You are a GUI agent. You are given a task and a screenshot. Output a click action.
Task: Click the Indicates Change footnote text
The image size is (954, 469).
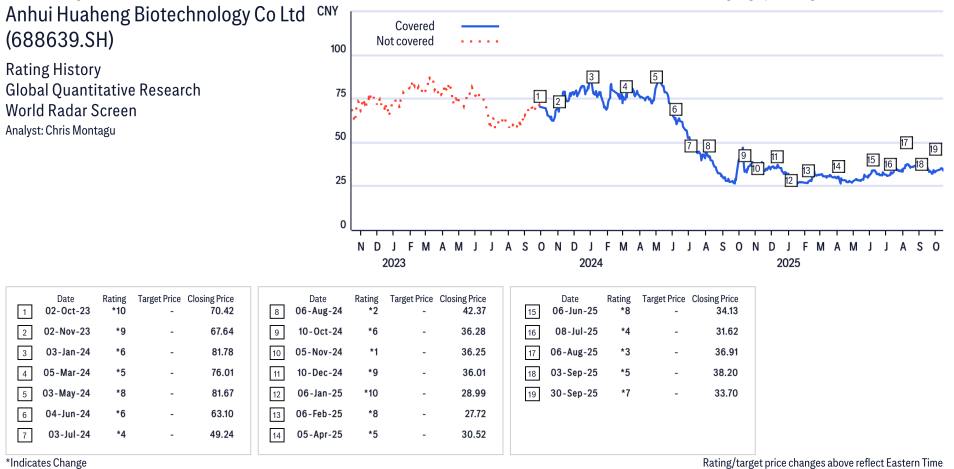tap(46, 462)
